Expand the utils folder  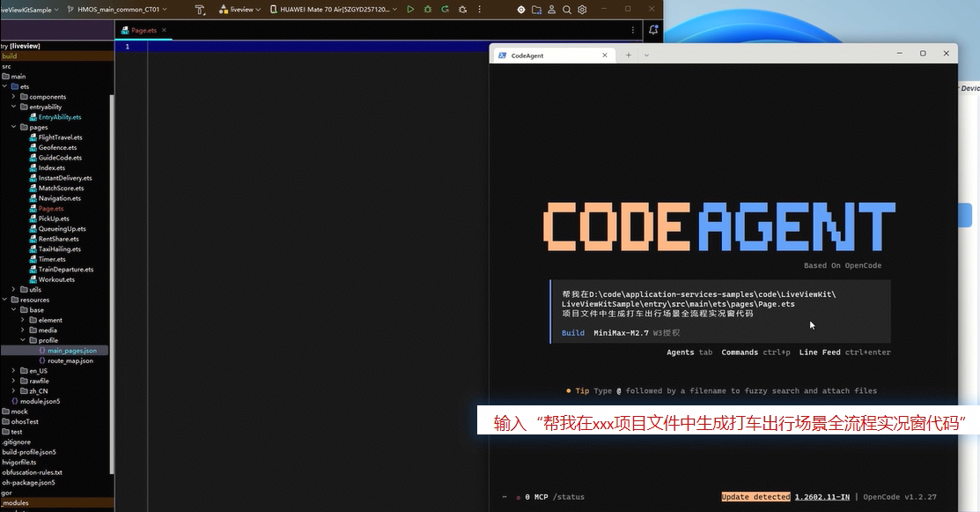[x=14, y=289]
